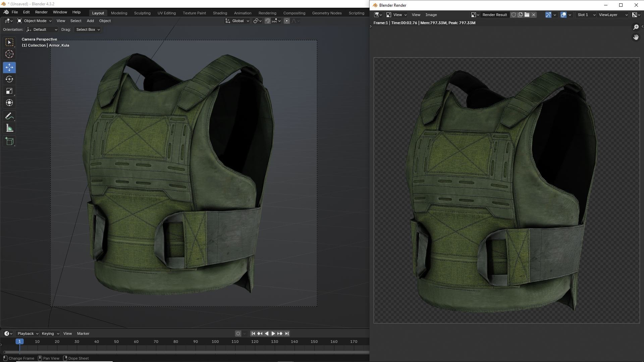
Task: Select the Rotate tool
Action: tap(9, 79)
